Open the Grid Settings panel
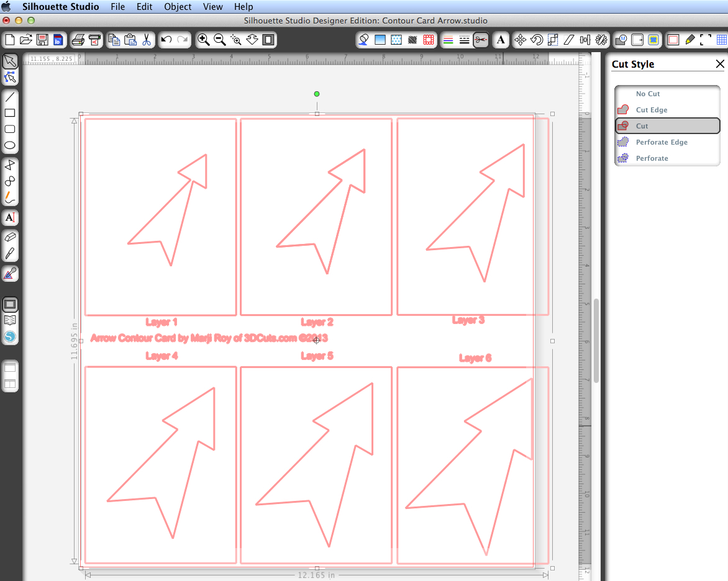728x581 pixels. pyautogui.click(x=722, y=40)
